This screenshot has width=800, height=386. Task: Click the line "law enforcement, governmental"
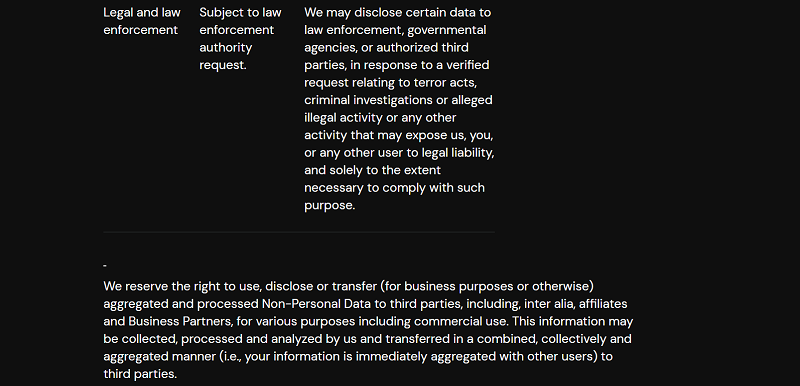click(395, 30)
